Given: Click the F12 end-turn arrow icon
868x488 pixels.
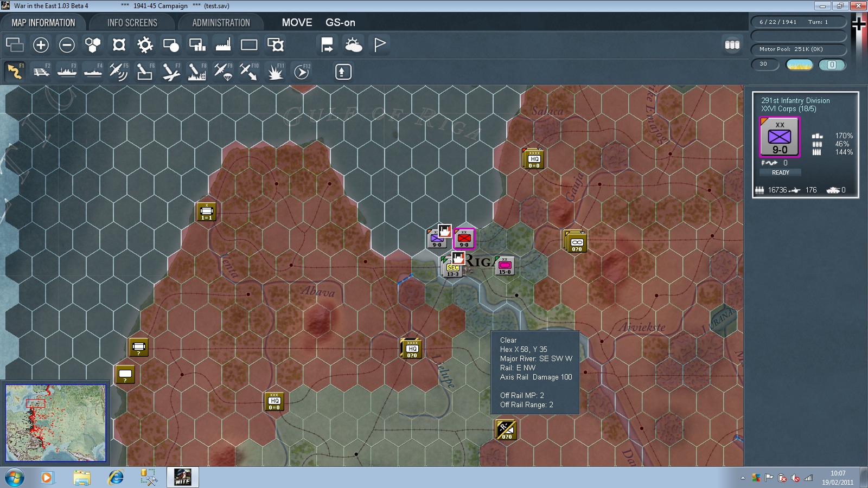Looking at the screenshot, I should click(x=301, y=72).
